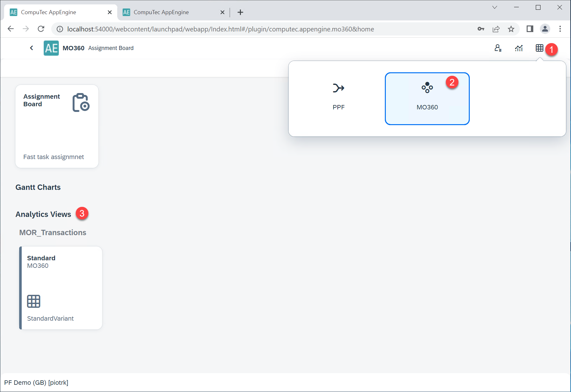
Task: Toggle the browser side panel
Action: [x=530, y=29]
